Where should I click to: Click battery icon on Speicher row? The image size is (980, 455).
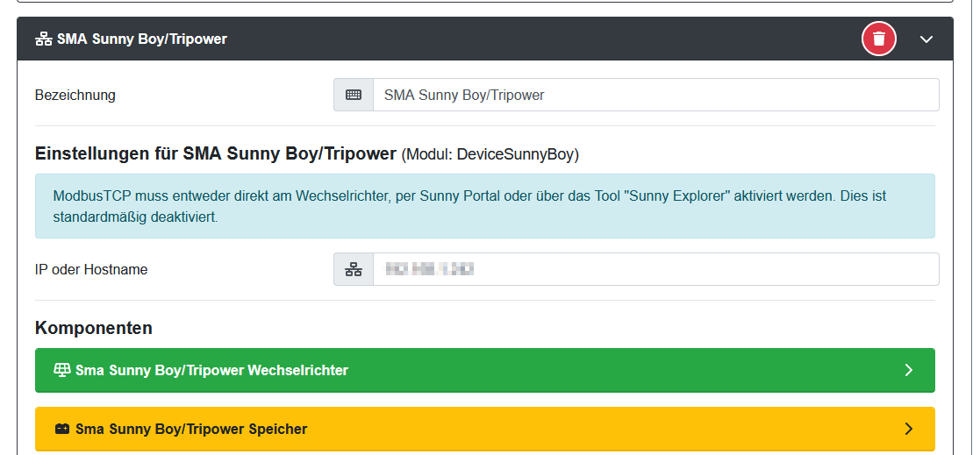pyautogui.click(x=62, y=429)
